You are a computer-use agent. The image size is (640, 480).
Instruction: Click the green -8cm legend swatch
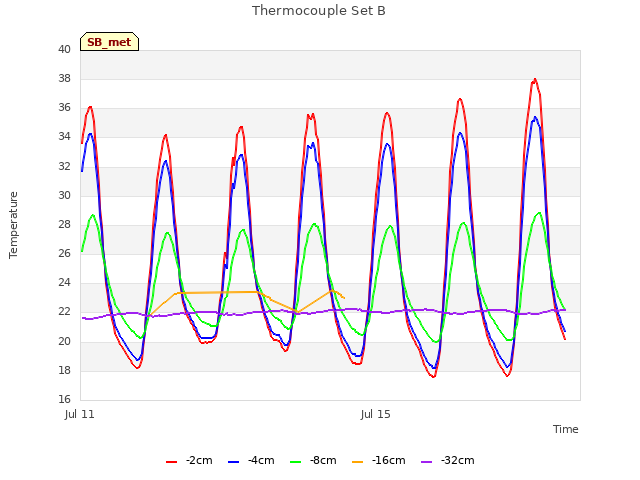[296, 462]
